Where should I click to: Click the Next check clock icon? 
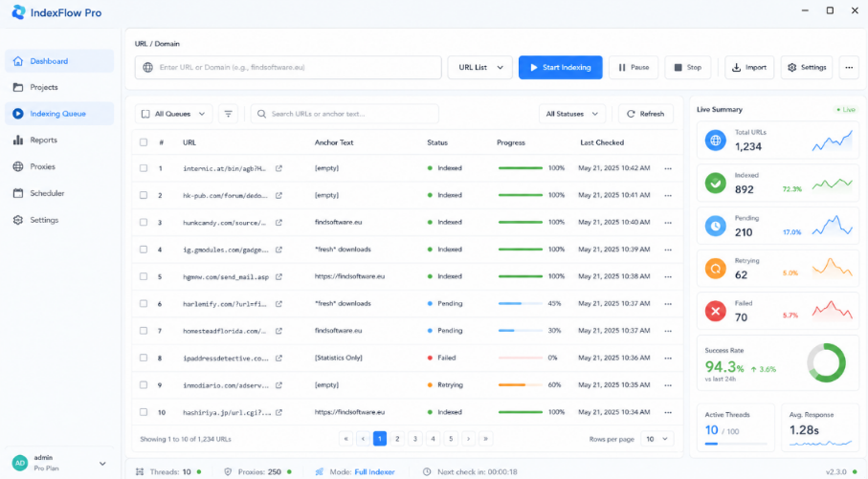point(427,471)
